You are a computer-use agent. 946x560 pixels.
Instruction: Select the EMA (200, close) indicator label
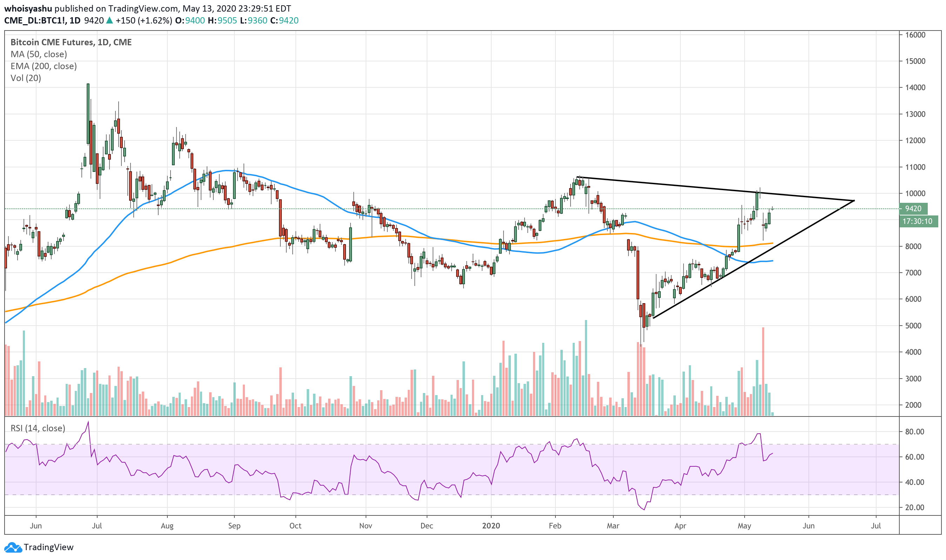pyautogui.click(x=44, y=66)
